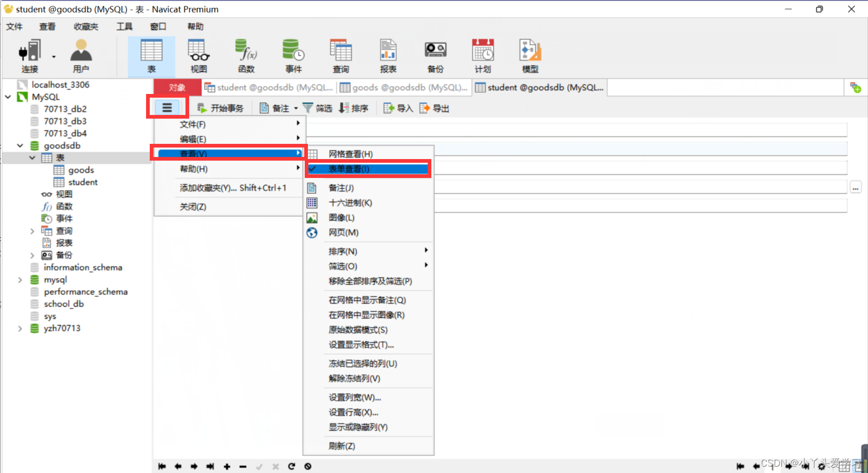Choose 网页(M) web view in submenu

coord(368,233)
